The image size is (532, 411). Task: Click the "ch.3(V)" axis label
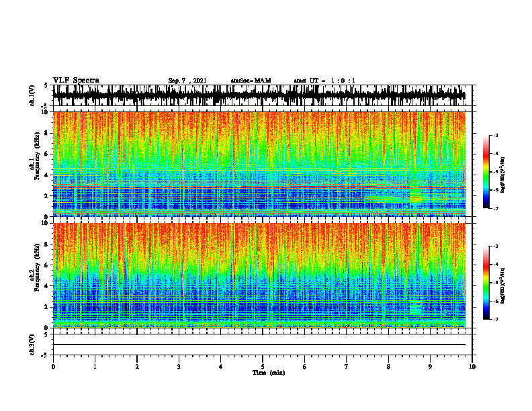point(32,345)
